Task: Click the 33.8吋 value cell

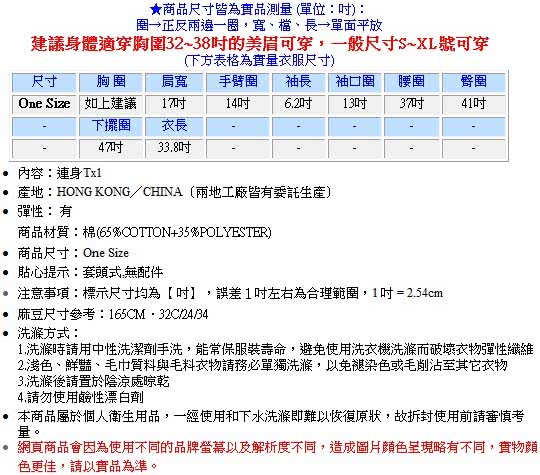Action: [174, 148]
